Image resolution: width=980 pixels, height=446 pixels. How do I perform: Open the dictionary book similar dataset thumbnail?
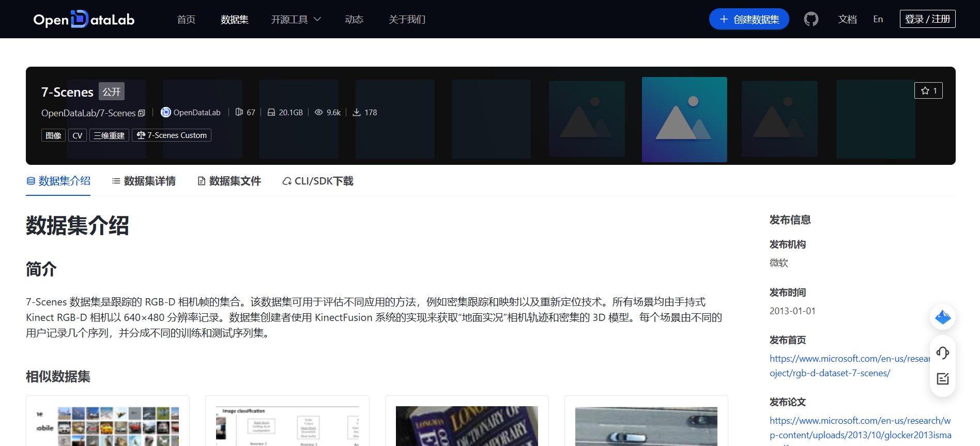tap(467, 426)
